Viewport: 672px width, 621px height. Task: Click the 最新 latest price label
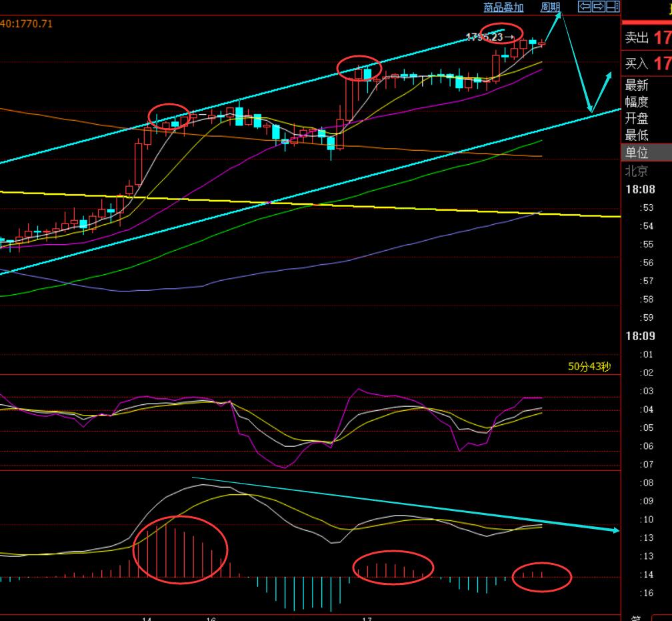pos(637,85)
